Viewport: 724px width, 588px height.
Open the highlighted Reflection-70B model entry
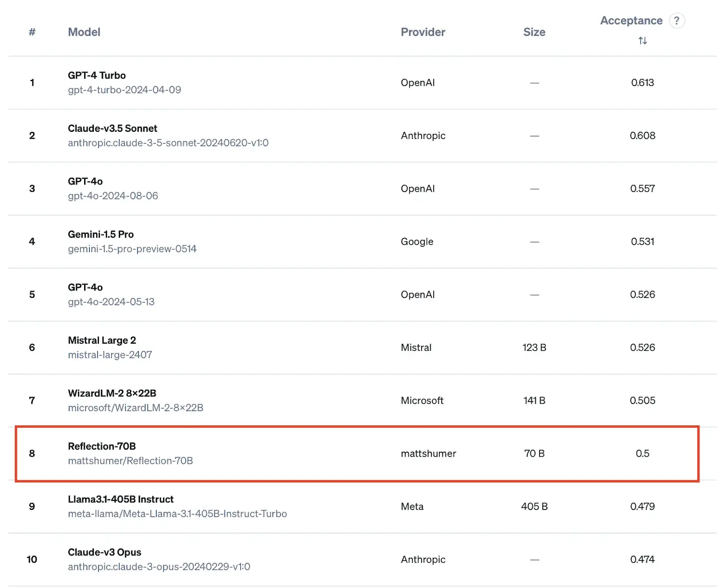pyautogui.click(x=102, y=446)
